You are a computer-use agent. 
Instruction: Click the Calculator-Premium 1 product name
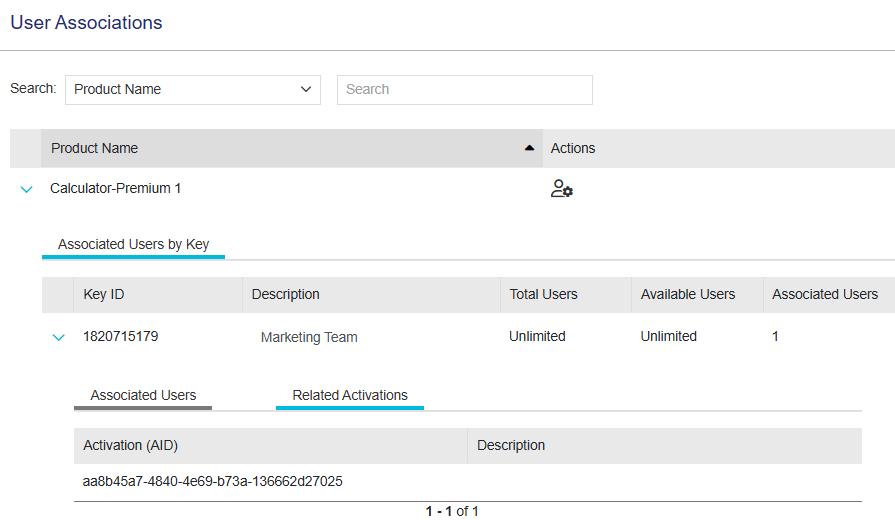tap(116, 188)
